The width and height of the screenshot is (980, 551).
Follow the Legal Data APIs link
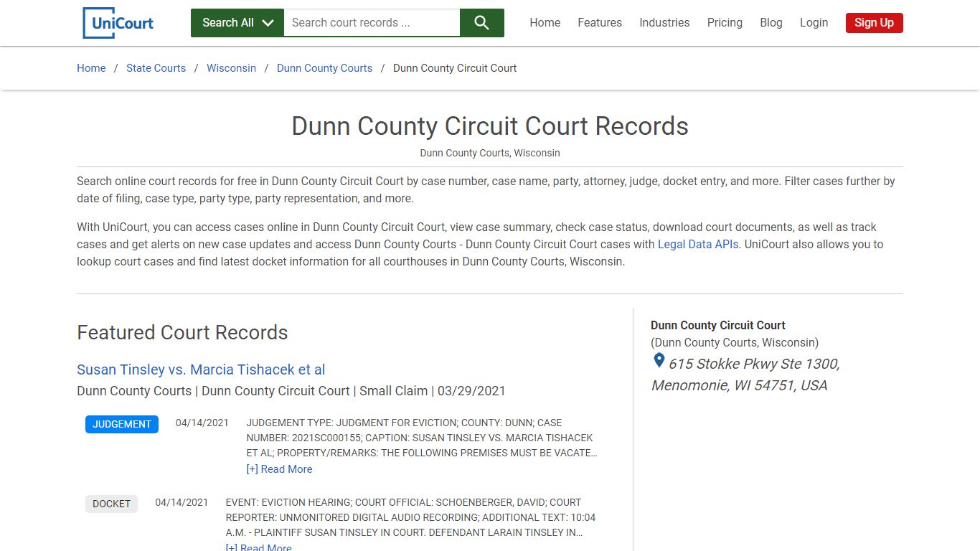pos(698,245)
